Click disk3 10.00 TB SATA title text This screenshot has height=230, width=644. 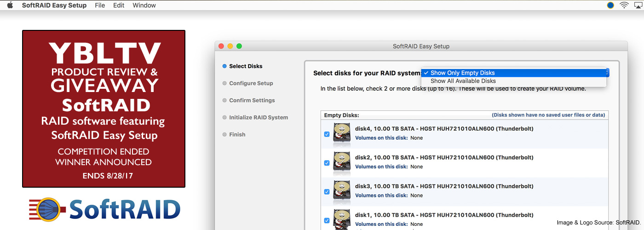pyautogui.click(x=444, y=187)
